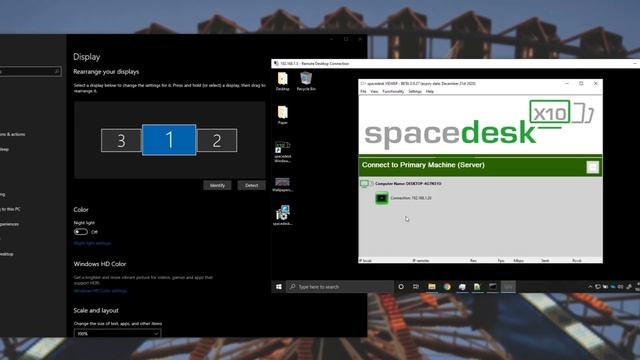Close the spacedesk VIEWER window
Screen dimensions: 640x360
tap(596, 83)
